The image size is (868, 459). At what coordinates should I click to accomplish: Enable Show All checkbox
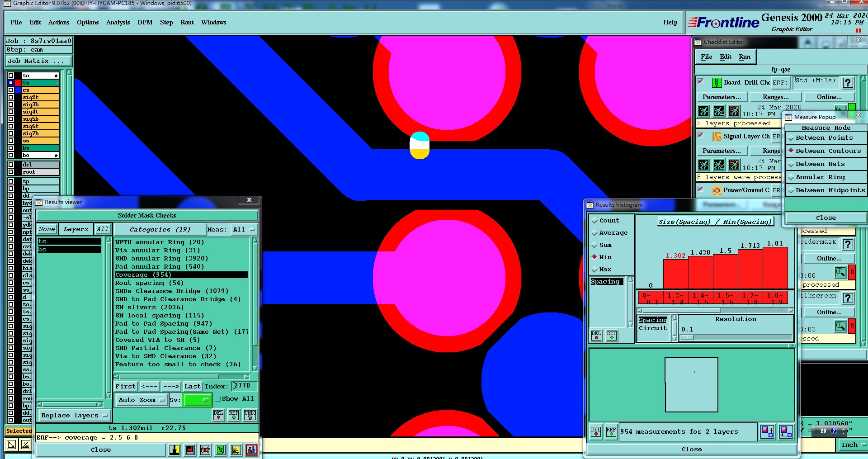click(x=217, y=399)
